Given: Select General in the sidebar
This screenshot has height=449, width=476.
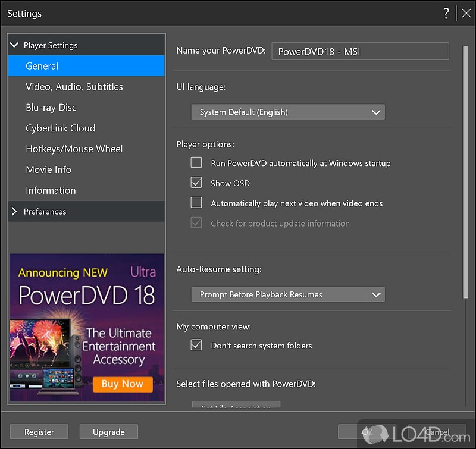Looking at the screenshot, I should coord(42,66).
